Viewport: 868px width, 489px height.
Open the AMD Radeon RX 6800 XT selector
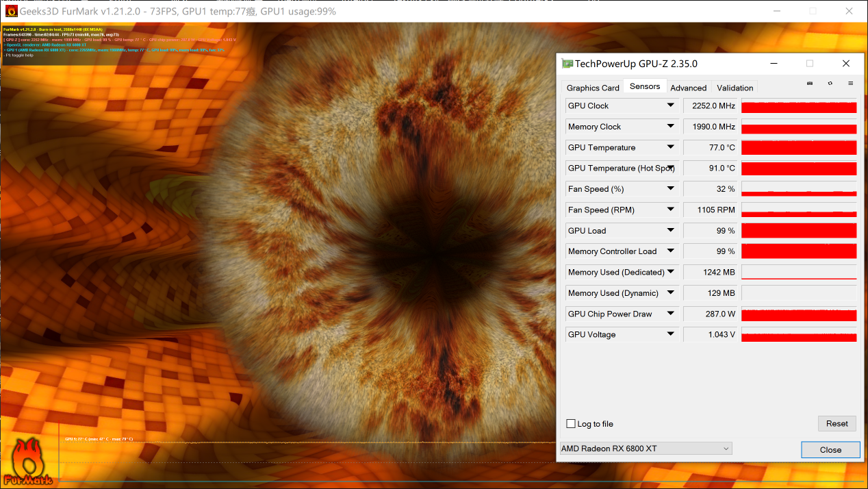[646, 449]
